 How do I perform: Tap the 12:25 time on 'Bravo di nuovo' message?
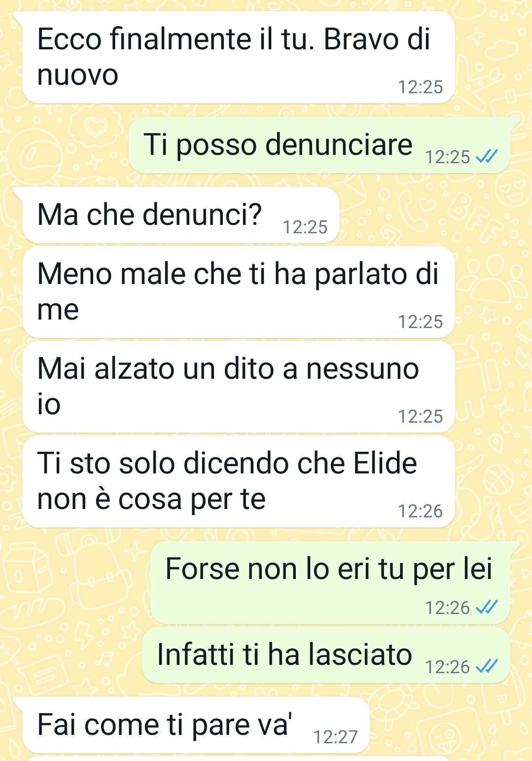420,87
